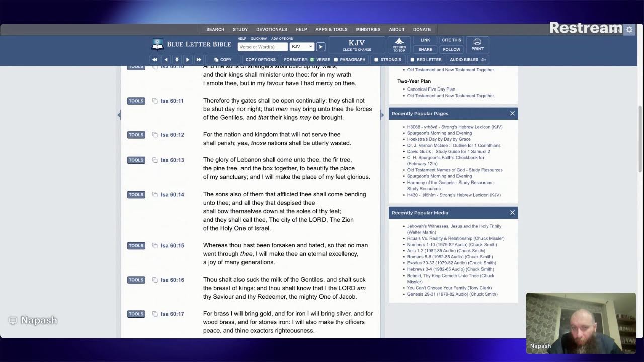Click the Share button
The image size is (644, 362).
[425, 50]
